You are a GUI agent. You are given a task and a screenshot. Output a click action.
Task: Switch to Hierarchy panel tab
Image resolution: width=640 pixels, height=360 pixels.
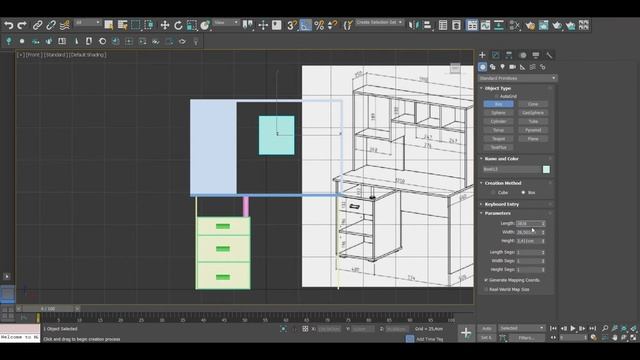[x=509, y=55]
